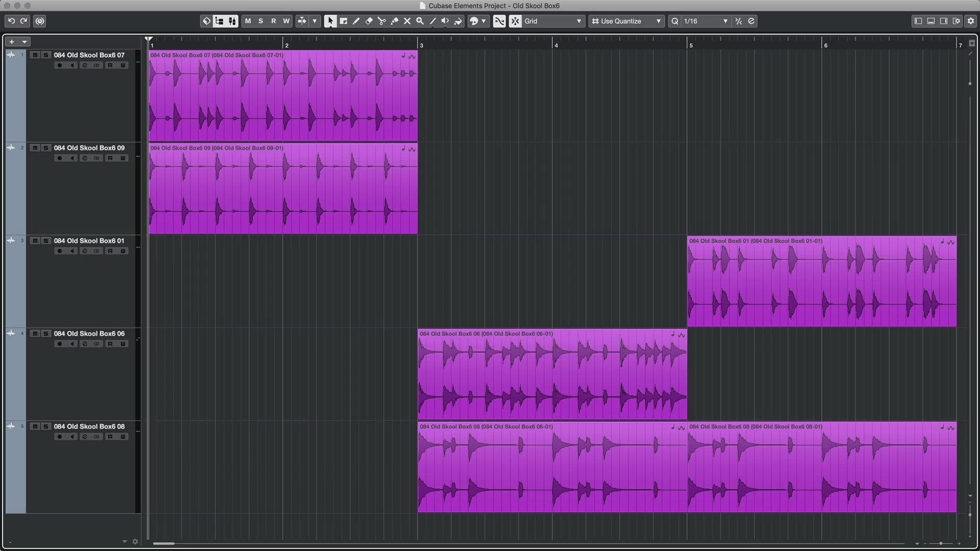
Task: Select the Play speaker tool
Action: [x=446, y=21]
